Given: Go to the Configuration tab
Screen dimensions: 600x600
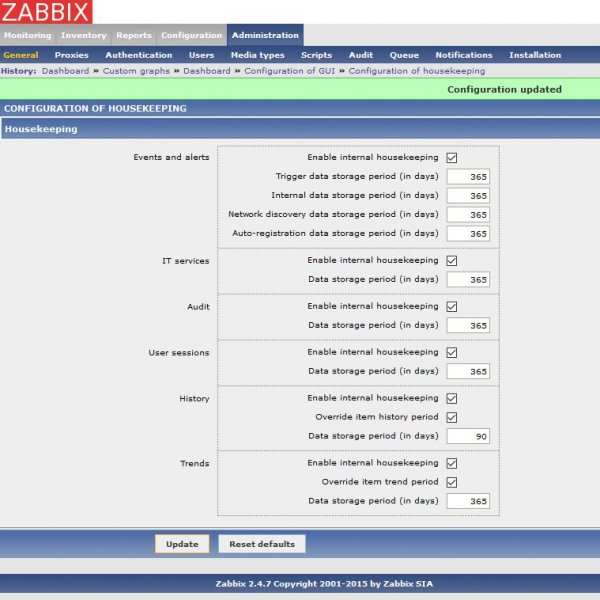Looking at the screenshot, I should pyautogui.click(x=191, y=35).
